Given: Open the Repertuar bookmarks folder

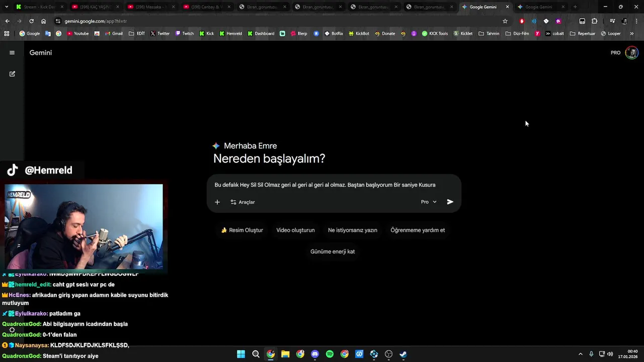Looking at the screenshot, I should tap(582, 34).
